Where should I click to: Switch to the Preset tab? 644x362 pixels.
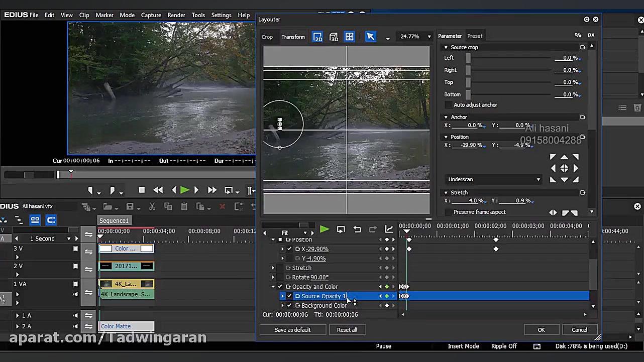click(x=475, y=36)
